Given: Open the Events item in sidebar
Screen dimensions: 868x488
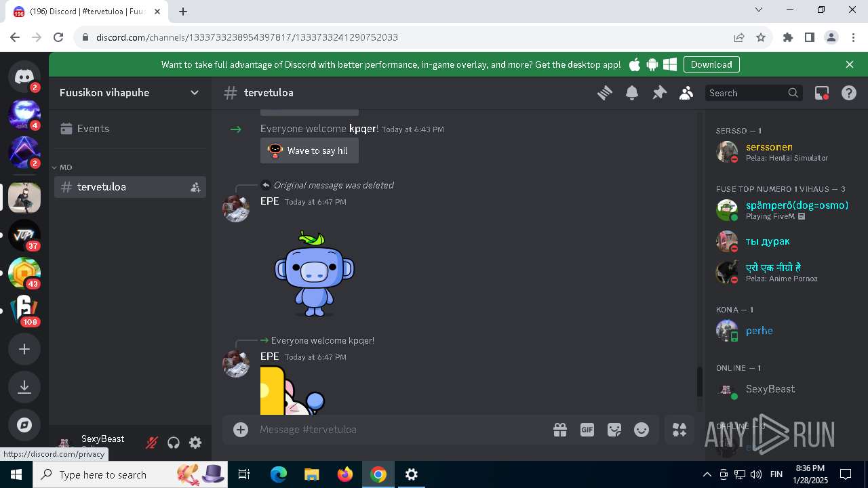Looking at the screenshot, I should point(130,129).
